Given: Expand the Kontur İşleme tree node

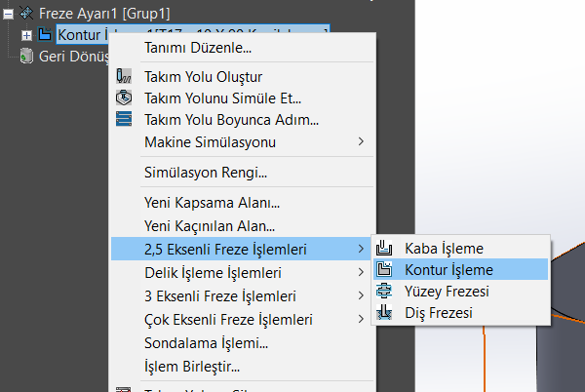Looking at the screenshot, I should [25, 35].
